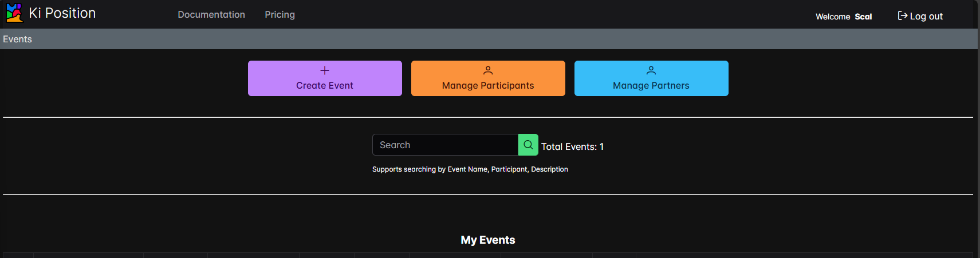Click the person icon on Manage Participants
Screen dimensions: 980x258
click(488, 70)
